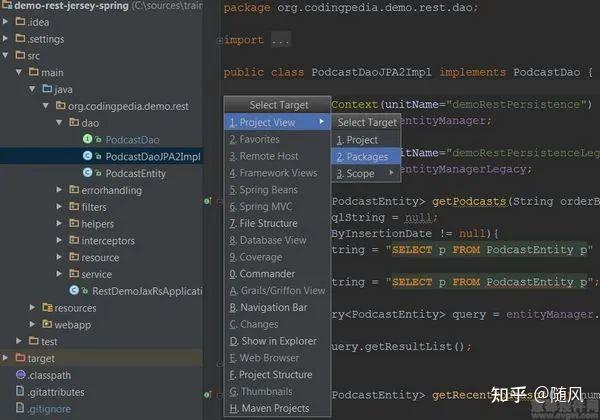
Task: Select PodcastEntity in project tree
Action: click(101, 173)
